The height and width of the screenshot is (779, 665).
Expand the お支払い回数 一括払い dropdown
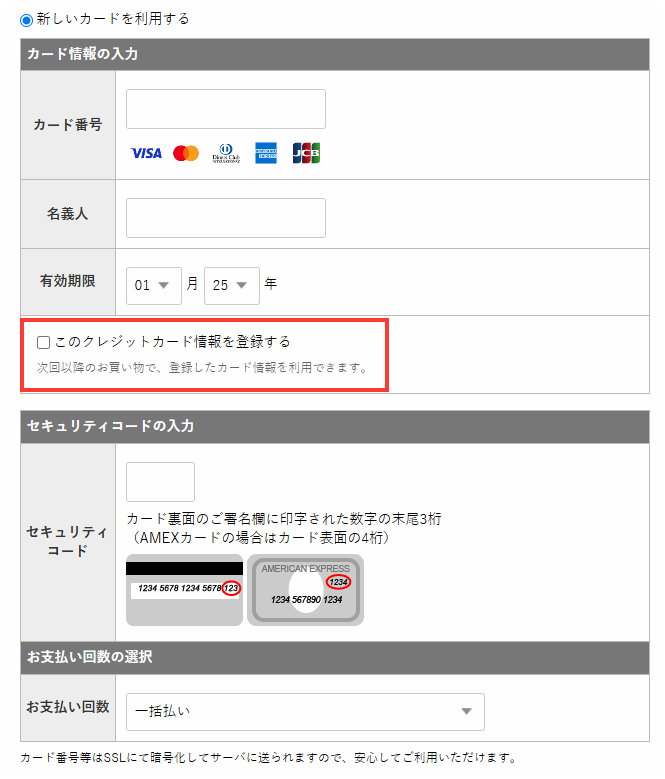pyautogui.click(x=305, y=711)
